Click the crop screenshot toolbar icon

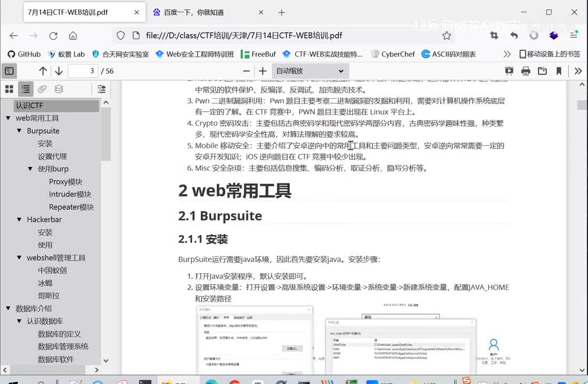point(494,36)
